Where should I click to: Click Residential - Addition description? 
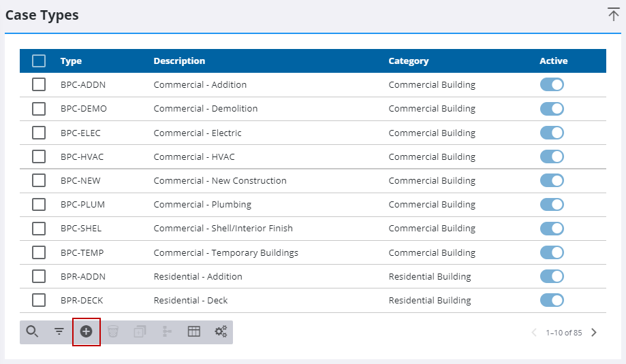click(x=198, y=277)
